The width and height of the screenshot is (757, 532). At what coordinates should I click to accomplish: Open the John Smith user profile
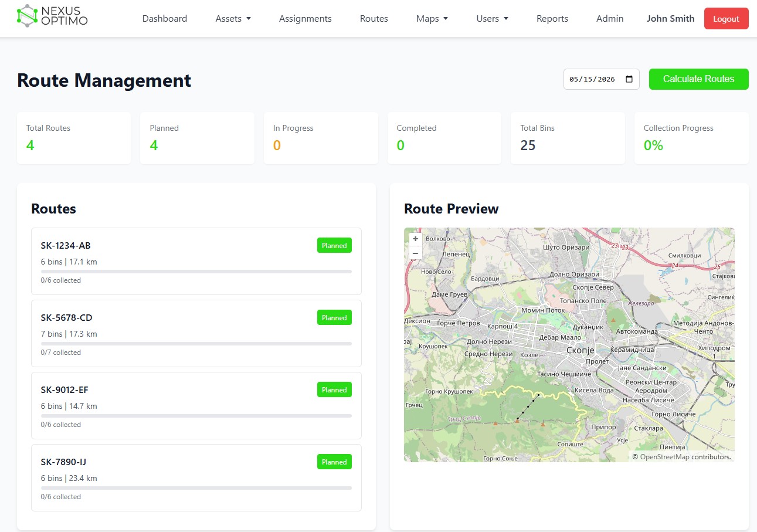[670, 19]
